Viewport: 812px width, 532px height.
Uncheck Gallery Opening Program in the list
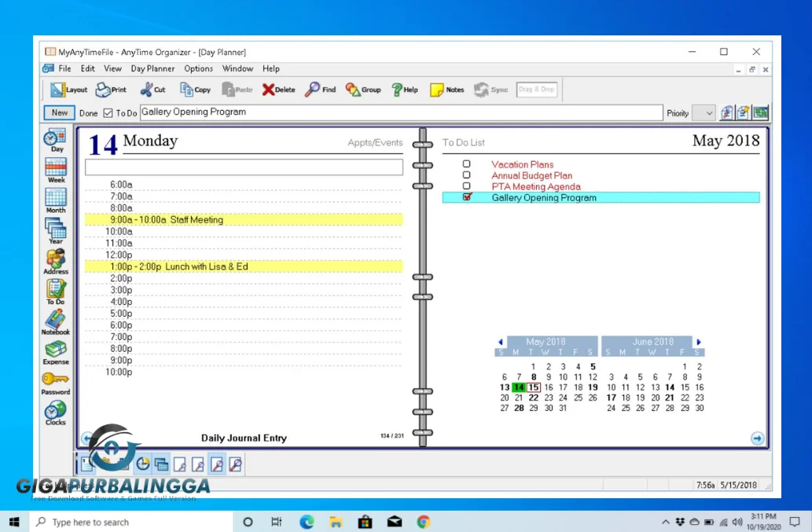467,196
